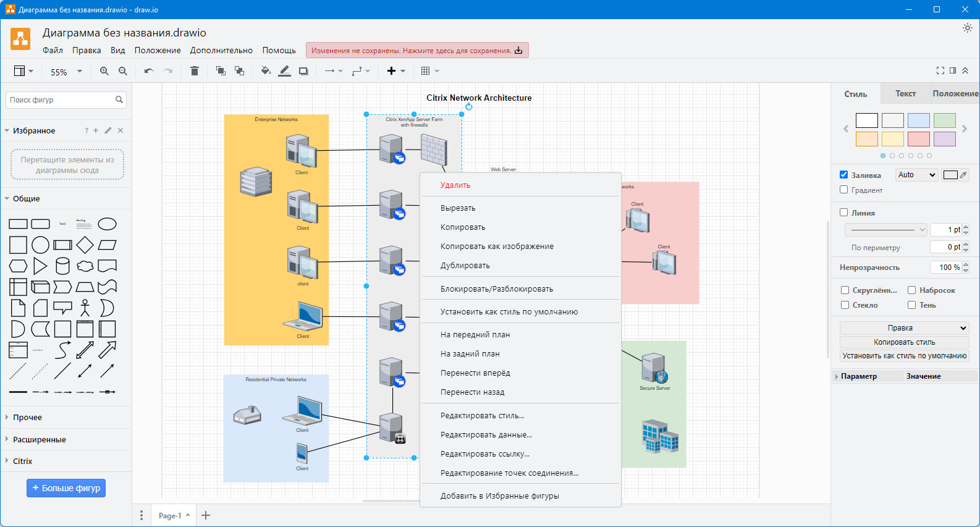980x527 pixels.
Task: Undo the last action
Action: click(x=149, y=71)
